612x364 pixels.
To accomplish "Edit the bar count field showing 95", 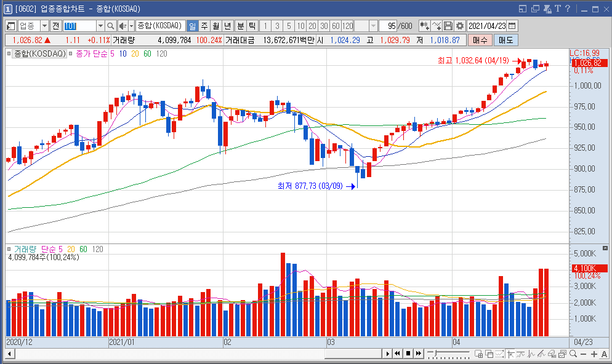I will (x=389, y=26).
